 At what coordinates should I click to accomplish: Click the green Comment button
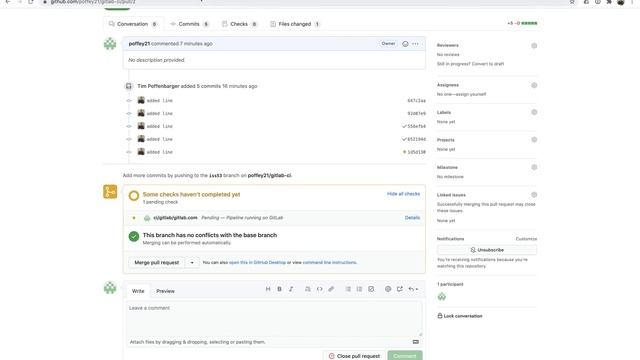point(405,356)
